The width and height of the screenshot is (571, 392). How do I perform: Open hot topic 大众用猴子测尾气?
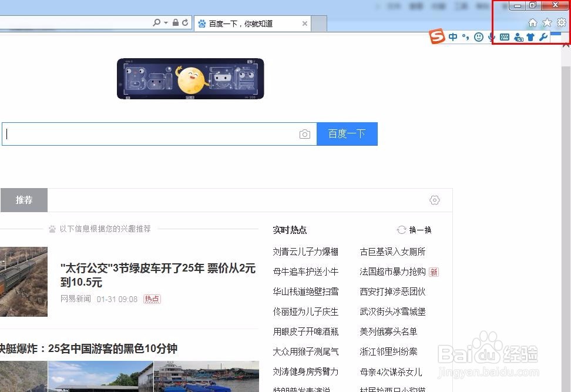[305, 351]
